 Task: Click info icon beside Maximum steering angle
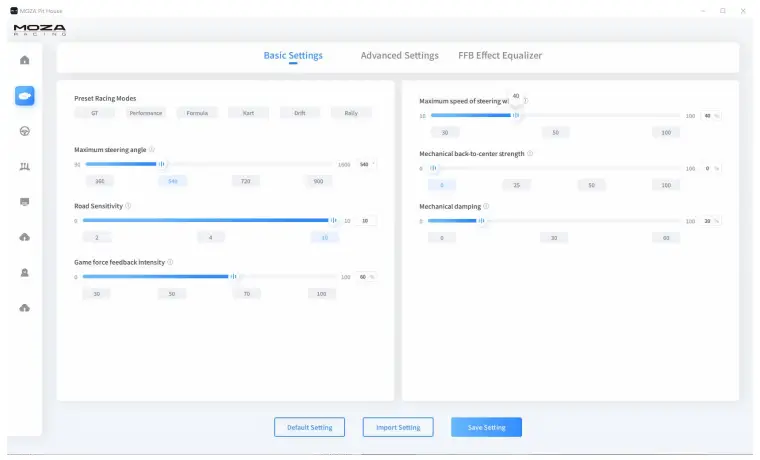[152, 149]
